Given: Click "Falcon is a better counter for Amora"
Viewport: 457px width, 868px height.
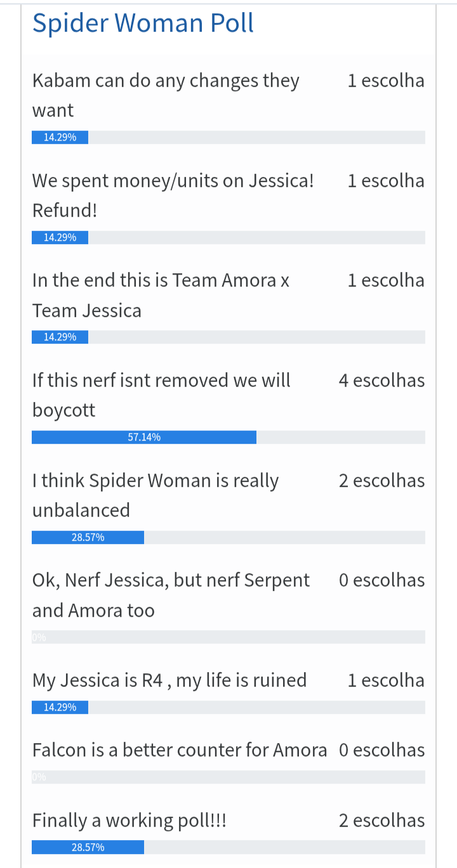Looking at the screenshot, I should pos(180,750).
